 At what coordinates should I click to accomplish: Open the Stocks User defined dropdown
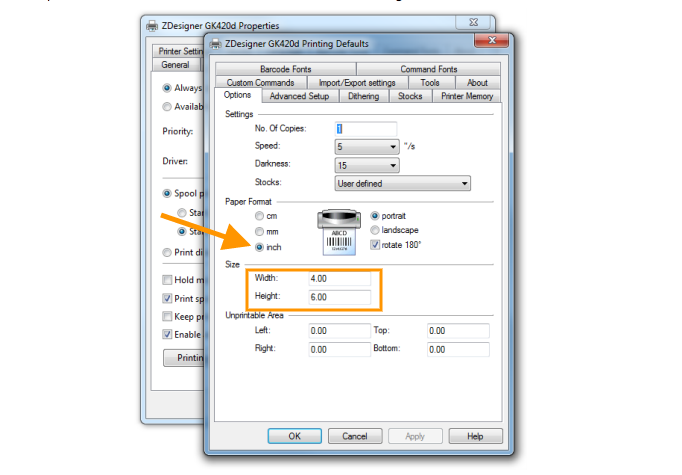402,184
